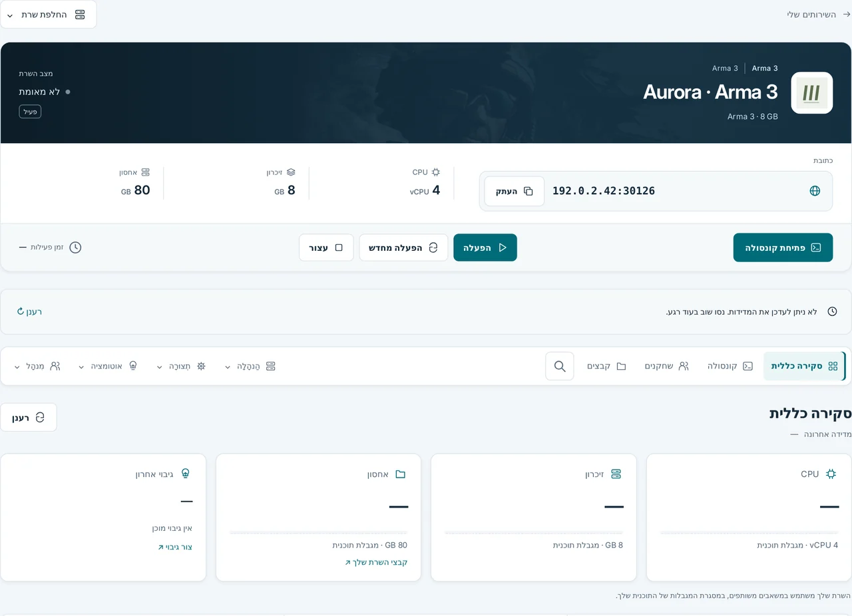Click the Arma 3 · 8 GB subtitle
This screenshot has width=852, height=616.
coord(753,116)
